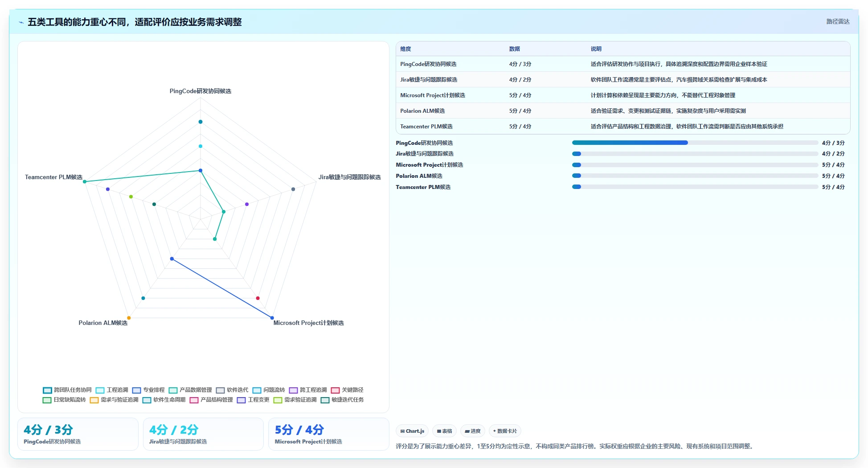Click the orange point at Polarion ALM radar vertex
This screenshot has height=468, width=868.
pos(129,318)
